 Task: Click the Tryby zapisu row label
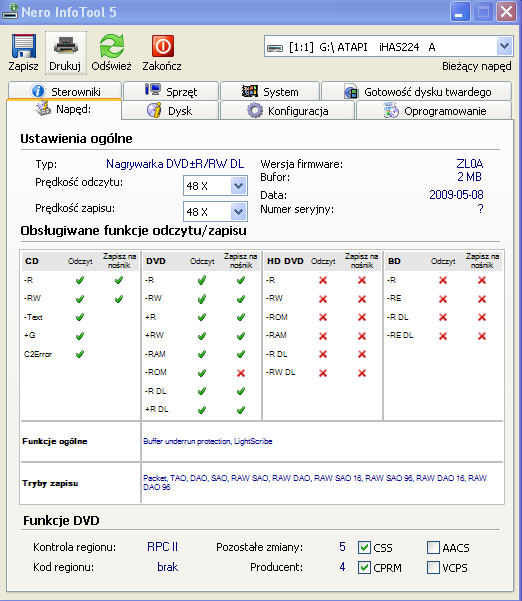[50, 483]
